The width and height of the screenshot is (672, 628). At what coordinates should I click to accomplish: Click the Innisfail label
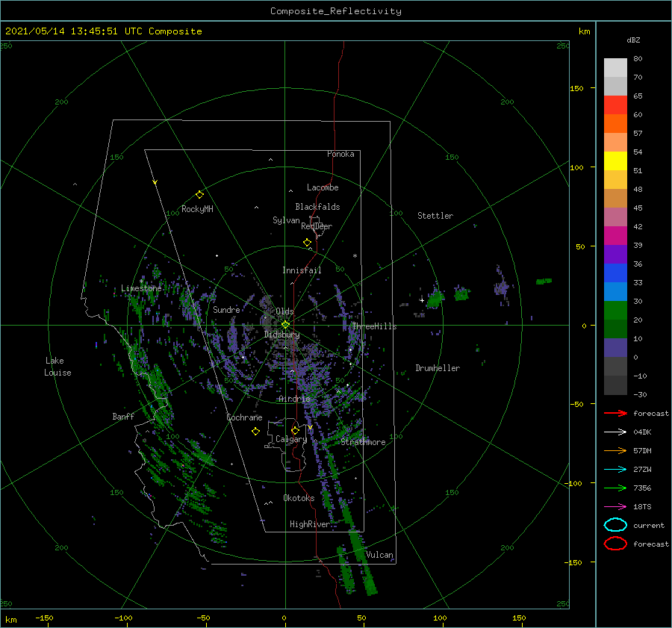click(302, 270)
